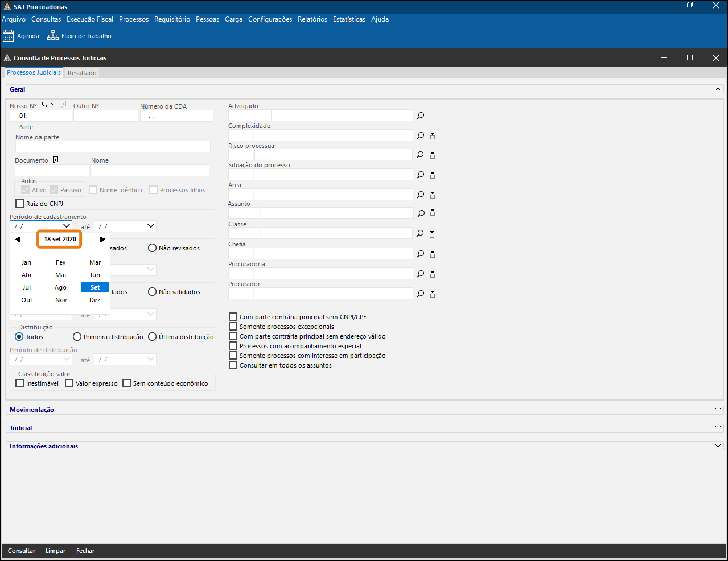Click the search magnifier for Classe

[x=421, y=233]
